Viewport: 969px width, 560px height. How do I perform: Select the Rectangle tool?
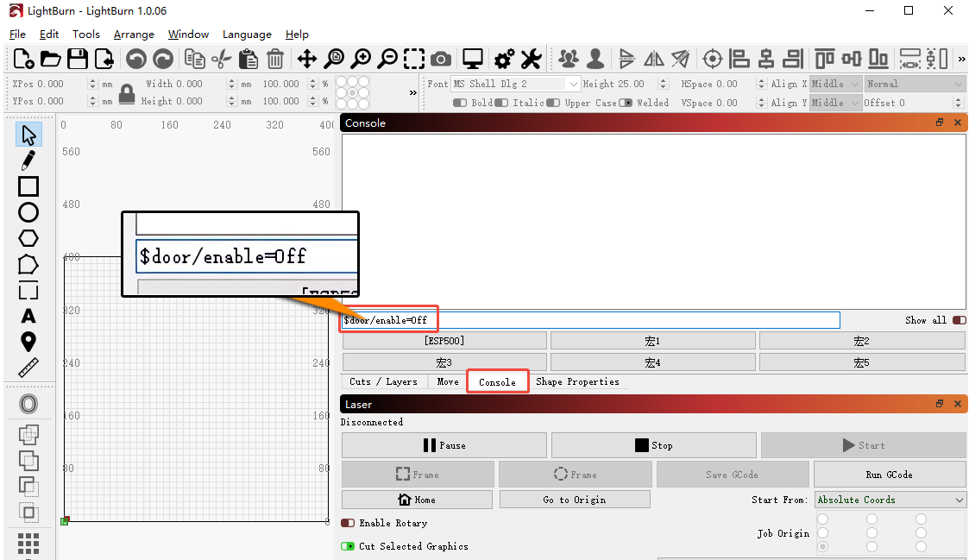[28, 186]
